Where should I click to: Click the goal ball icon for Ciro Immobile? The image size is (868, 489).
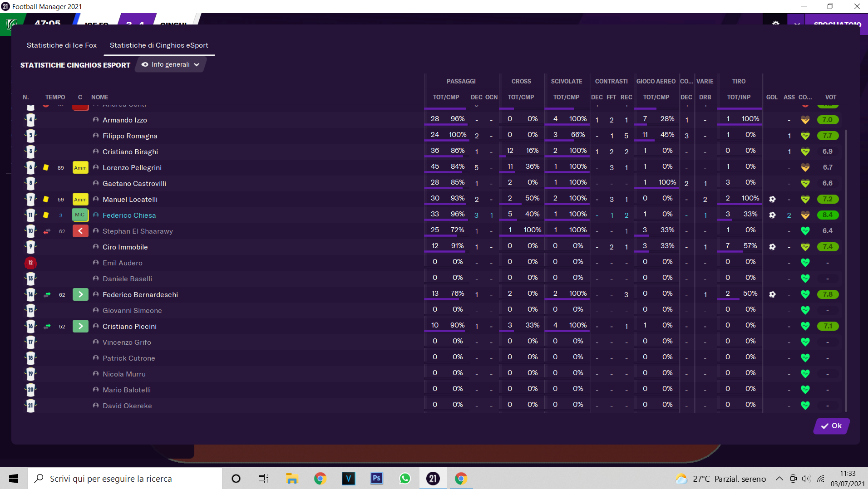pos(772,247)
